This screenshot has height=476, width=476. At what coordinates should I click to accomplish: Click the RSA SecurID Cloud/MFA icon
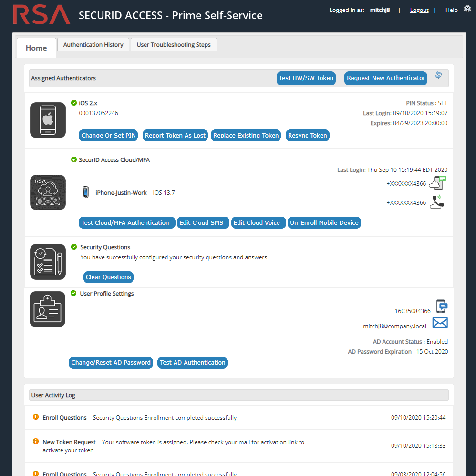pyautogui.click(x=48, y=192)
